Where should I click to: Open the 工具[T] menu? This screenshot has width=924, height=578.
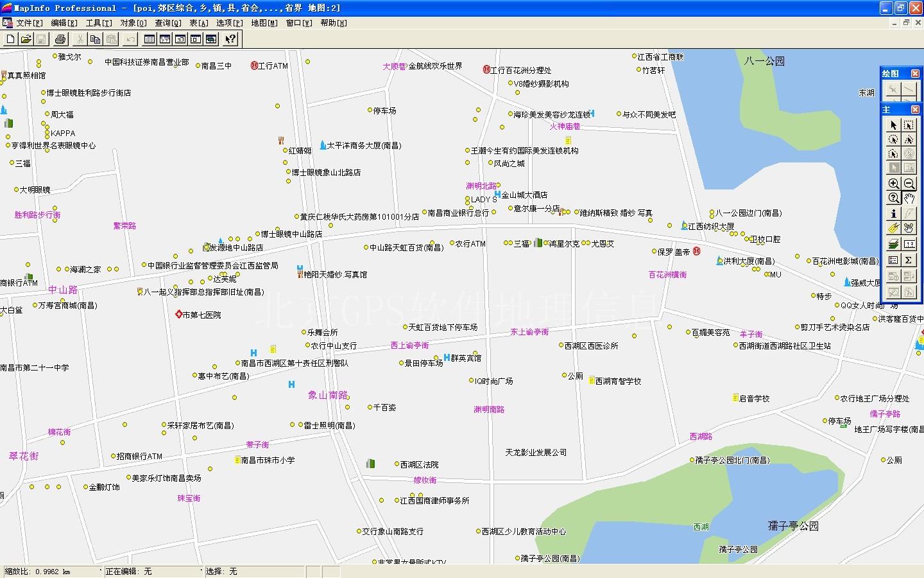(99, 23)
